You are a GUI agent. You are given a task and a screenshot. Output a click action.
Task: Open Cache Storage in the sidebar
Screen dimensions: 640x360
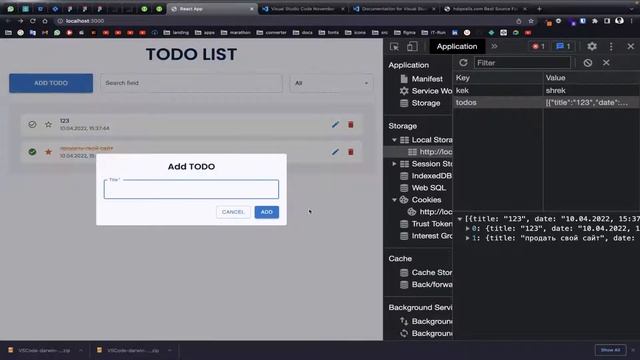426,272
